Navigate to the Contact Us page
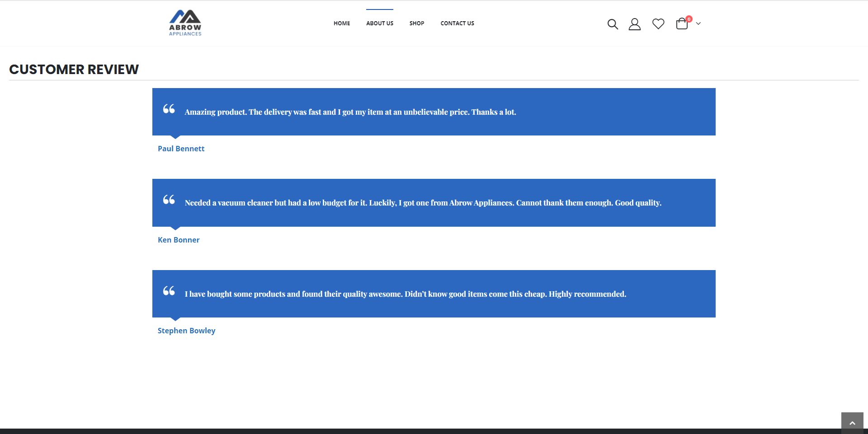Screen dimensions: 868x434 [x=457, y=23]
